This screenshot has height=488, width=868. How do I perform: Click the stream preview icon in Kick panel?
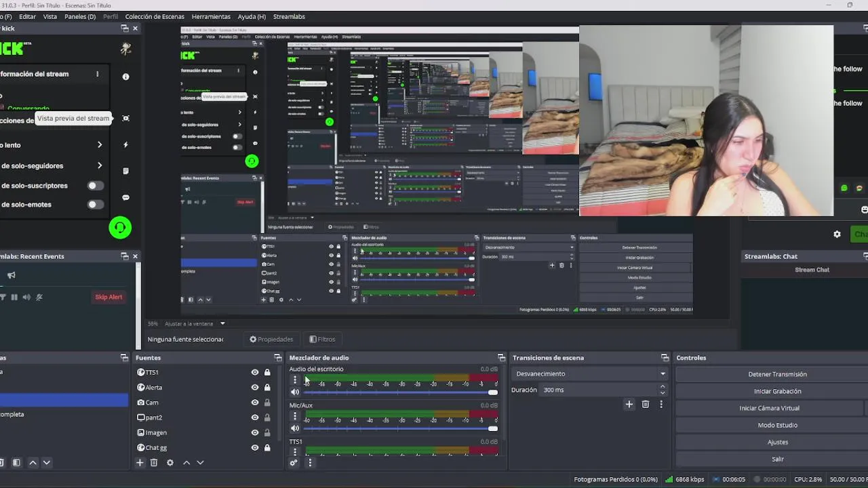pyautogui.click(x=125, y=118)
